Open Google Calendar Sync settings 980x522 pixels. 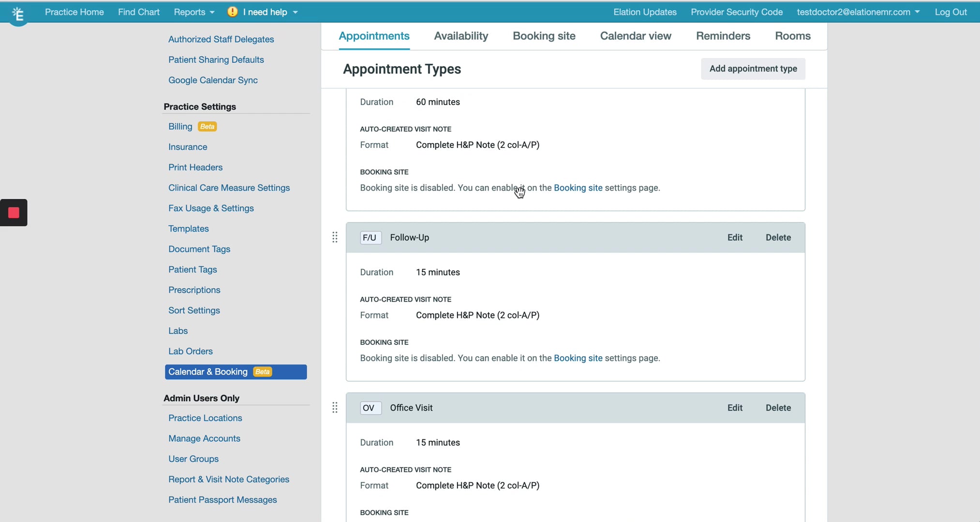point(213,80)
